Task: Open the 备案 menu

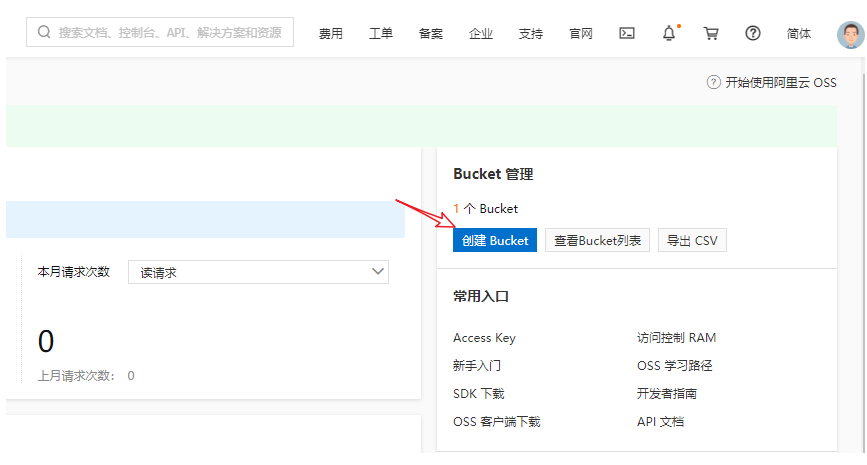Action: point(431,34)
